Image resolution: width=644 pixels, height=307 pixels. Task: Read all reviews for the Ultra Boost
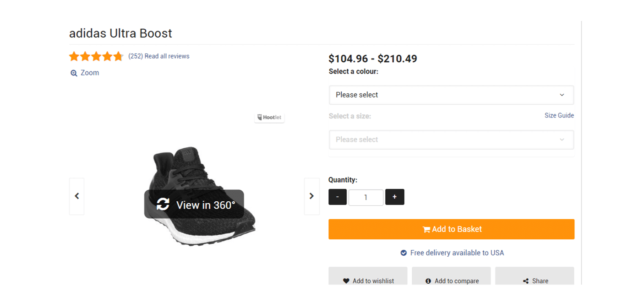pyautogui.click(x=167, y=56)
